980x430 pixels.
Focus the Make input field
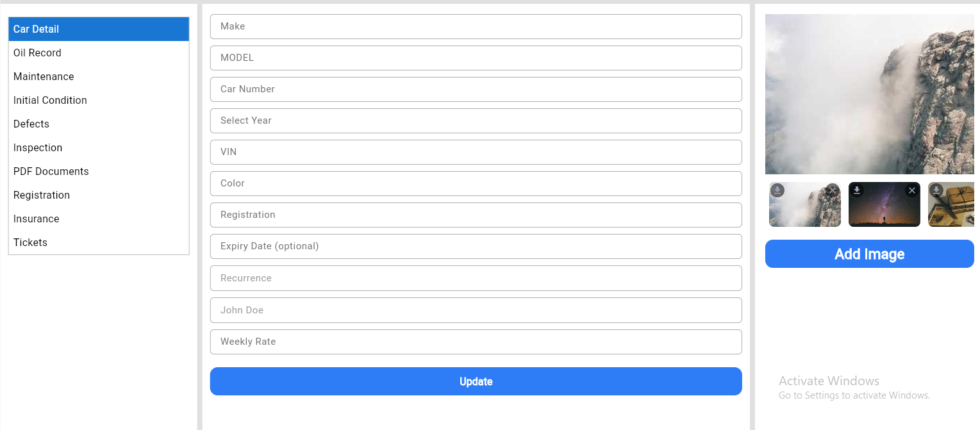tap(476, 26)
